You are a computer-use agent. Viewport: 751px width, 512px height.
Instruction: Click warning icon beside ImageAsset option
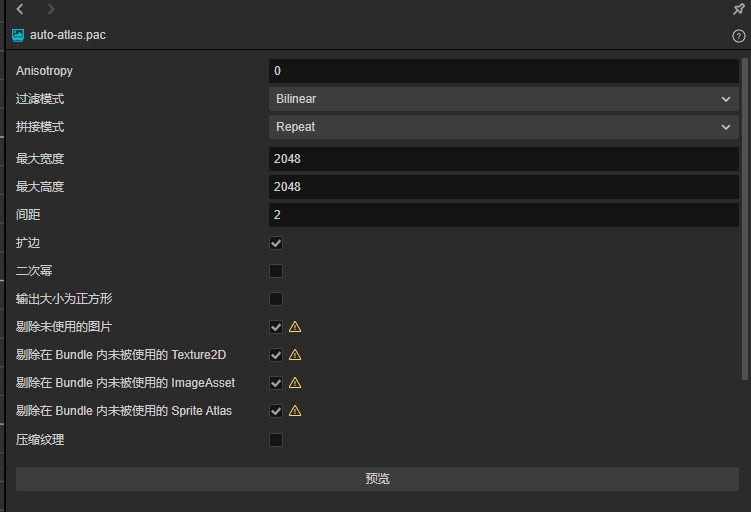(x=295, y=383)
